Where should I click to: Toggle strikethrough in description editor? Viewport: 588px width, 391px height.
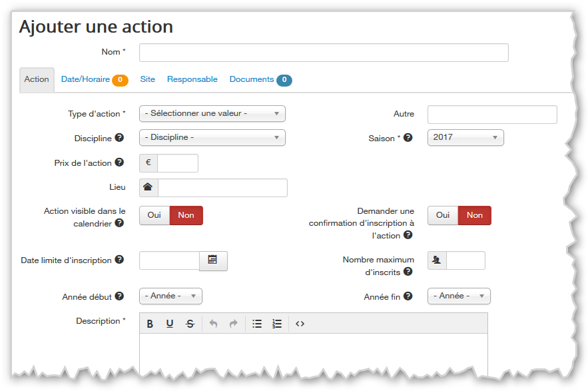click(x=190, y=324)
